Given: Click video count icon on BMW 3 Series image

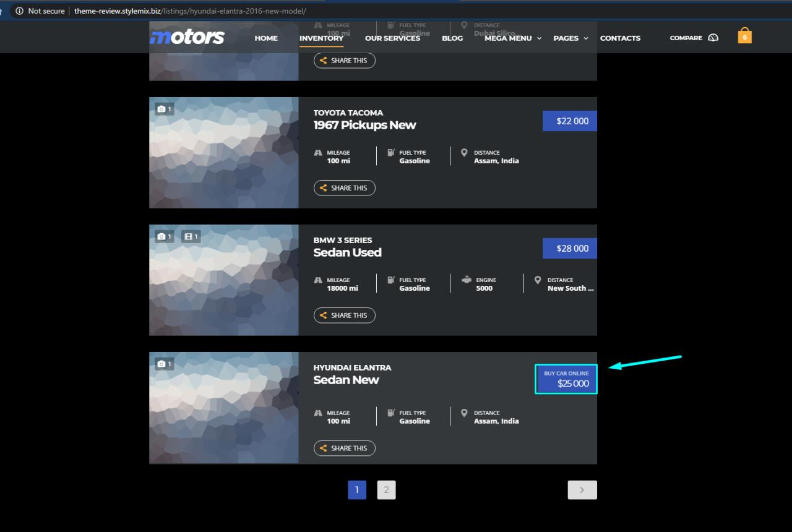Looking at the screenshot, I should [191, 236].
